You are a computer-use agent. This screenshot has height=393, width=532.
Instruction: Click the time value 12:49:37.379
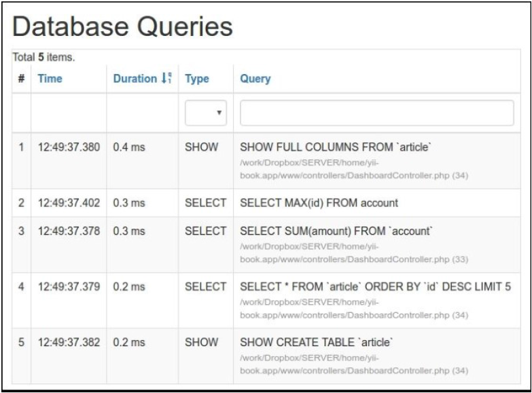69,287
